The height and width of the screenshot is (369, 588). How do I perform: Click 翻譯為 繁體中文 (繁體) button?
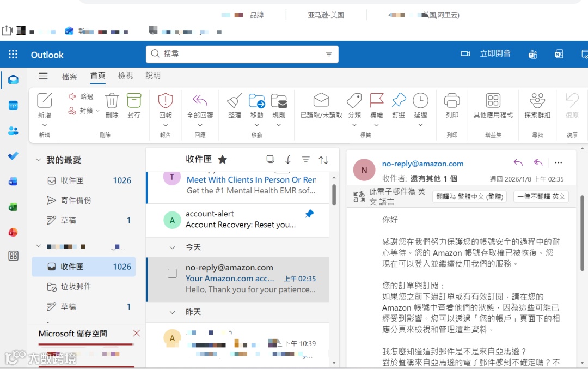pyautogui.click(x=469, y=197)
